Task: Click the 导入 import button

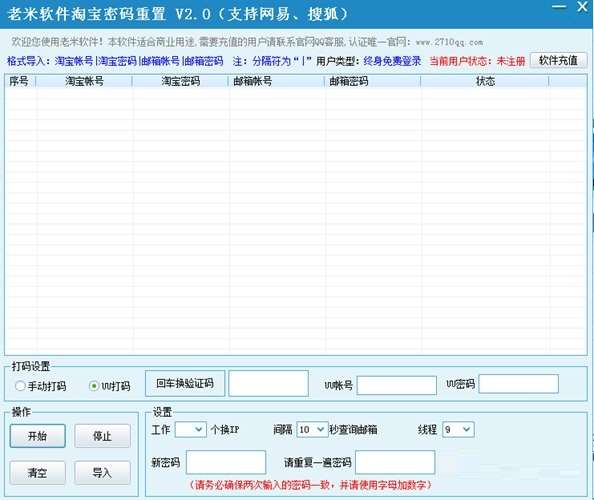Action: [102, 473]
